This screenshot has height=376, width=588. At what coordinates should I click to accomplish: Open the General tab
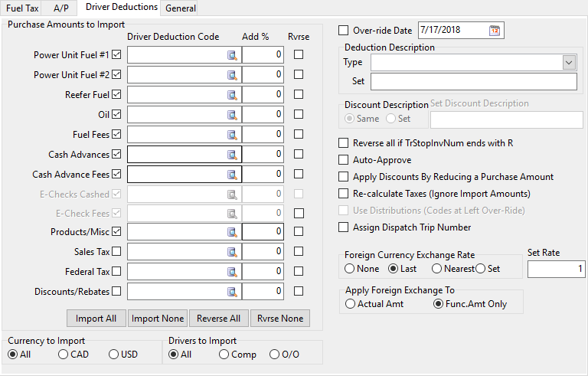tap(180, 8)
